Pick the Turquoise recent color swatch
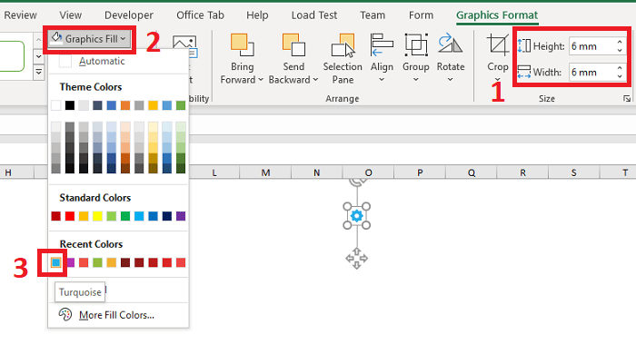 (56, 262)
